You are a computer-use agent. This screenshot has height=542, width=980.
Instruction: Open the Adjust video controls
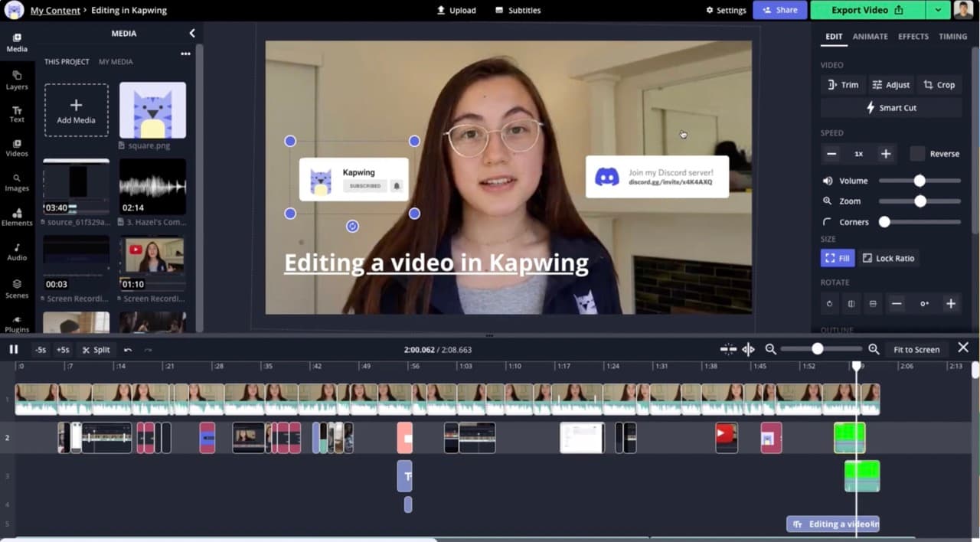point(891,85)
